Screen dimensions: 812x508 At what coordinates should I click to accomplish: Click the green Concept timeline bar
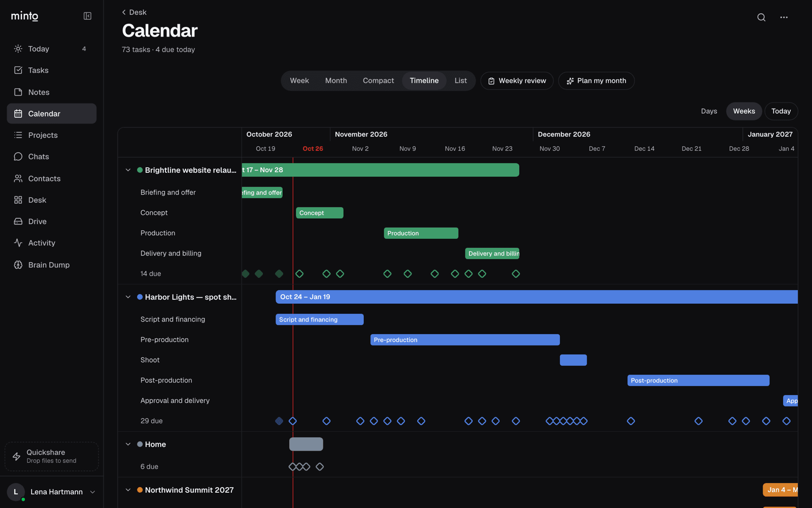coord(320,213)
